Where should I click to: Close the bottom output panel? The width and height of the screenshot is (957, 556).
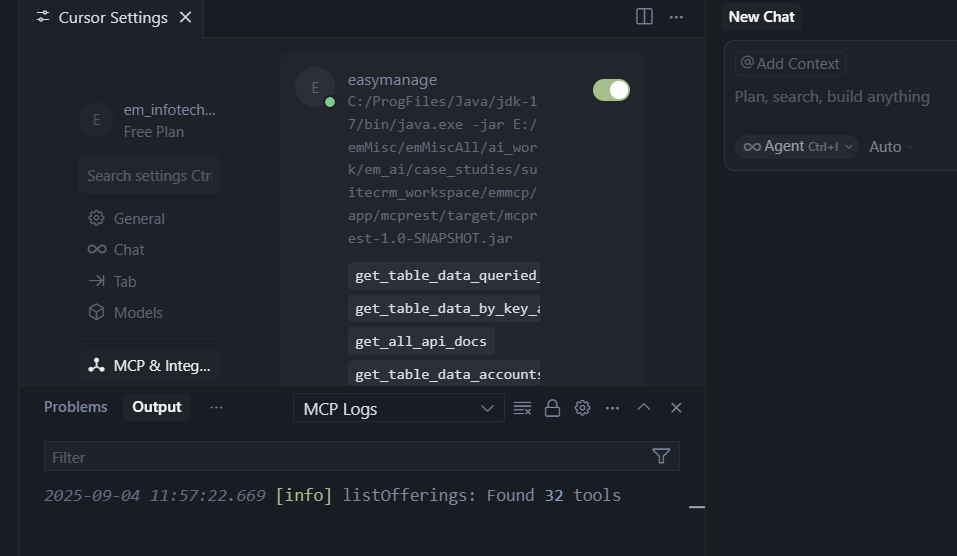pos(676,408)
